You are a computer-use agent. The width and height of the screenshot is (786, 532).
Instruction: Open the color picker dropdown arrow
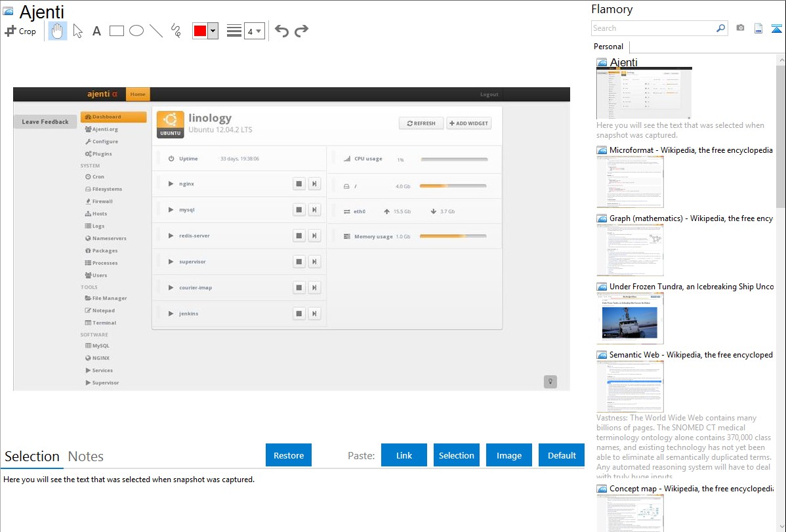click(x=213, y=31)
